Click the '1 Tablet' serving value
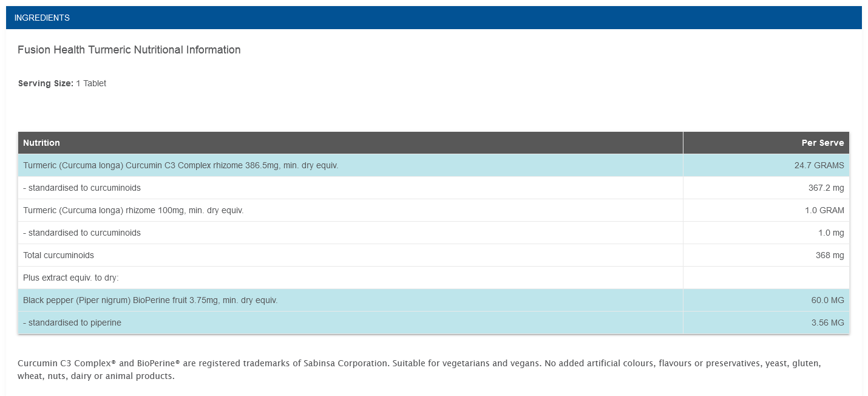This screenshot has height=396, width=868. click(91, 83)
